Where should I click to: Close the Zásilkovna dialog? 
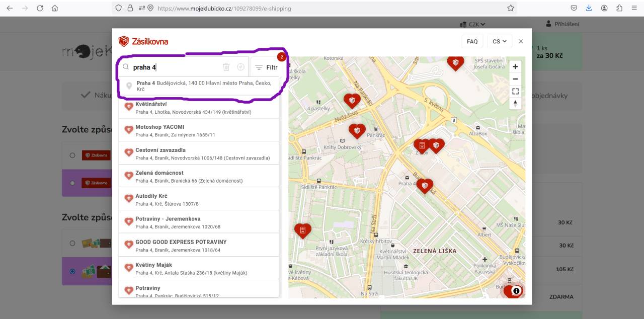tap(521, 41)
